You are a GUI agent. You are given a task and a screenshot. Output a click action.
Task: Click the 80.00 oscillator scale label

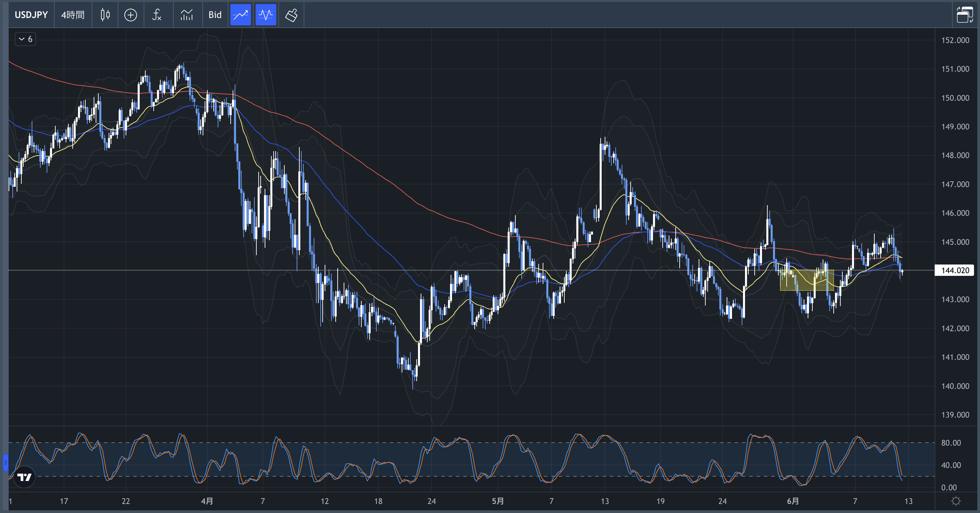(x=951, y=443)
